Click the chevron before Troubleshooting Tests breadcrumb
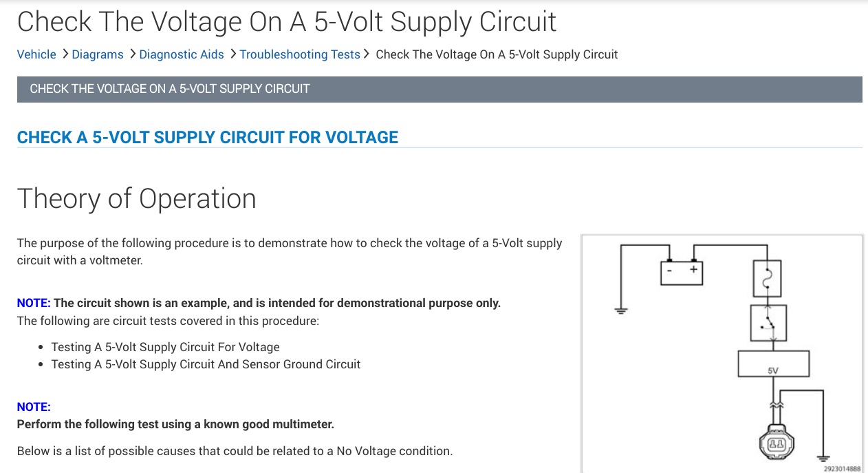Viewport: 868px width, 473px height. 232,54
